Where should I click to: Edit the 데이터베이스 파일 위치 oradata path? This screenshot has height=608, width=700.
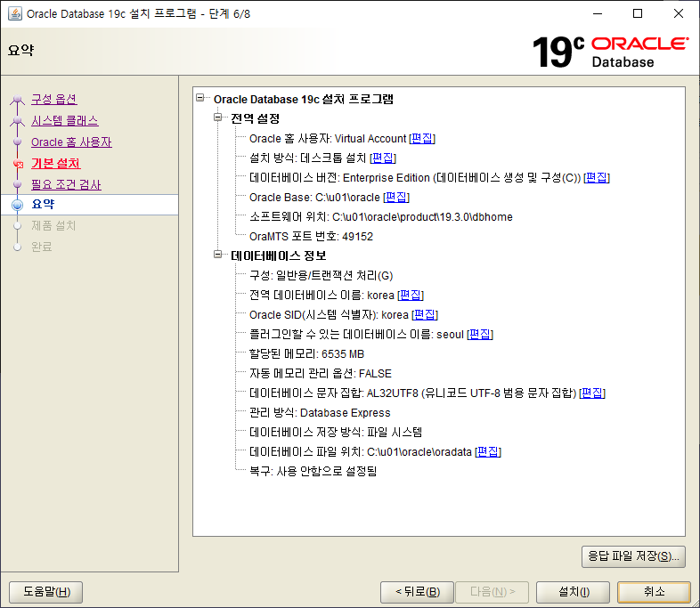pyautogui.click(x=488, y=452)
